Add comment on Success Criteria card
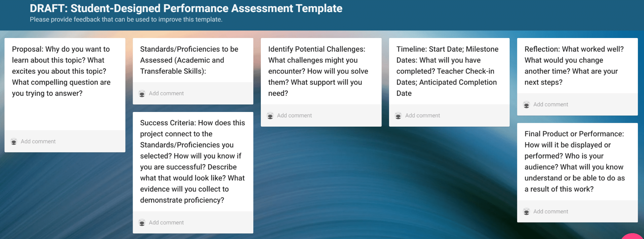Screen dimensions: 644x239 (166, 223)
